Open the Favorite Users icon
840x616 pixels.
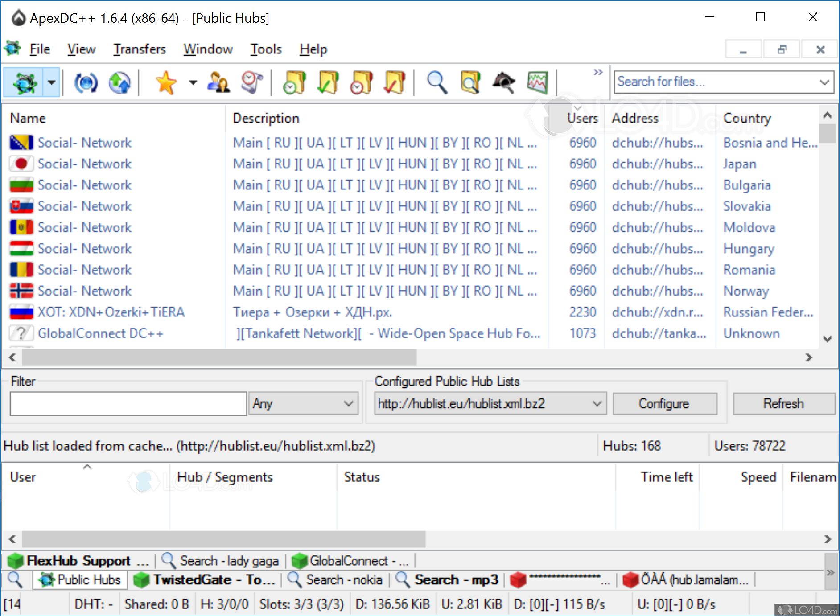click(218, 82)
